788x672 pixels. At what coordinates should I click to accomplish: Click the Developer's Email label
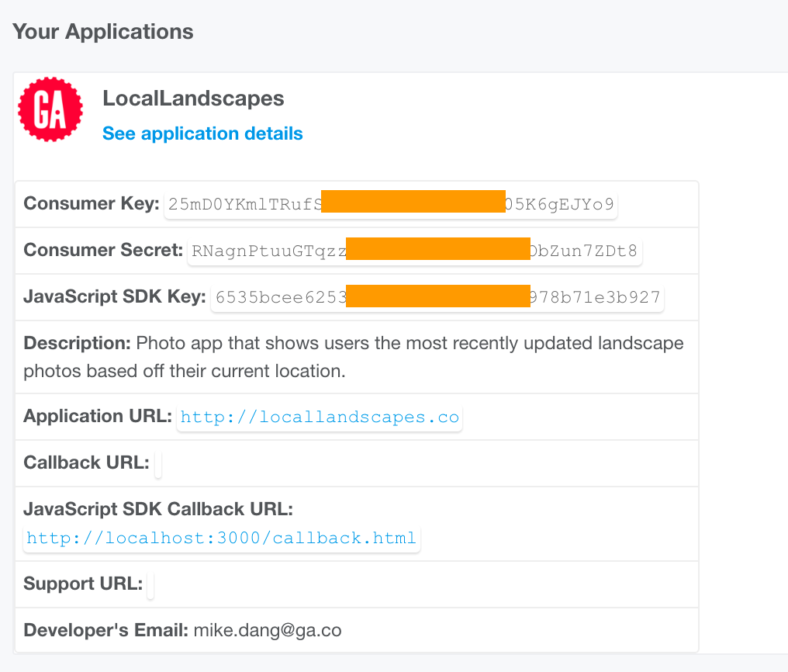coord(105,630)
